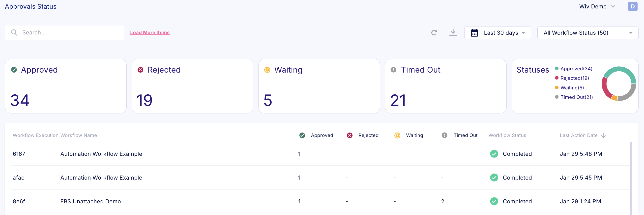Click the Rejected column header X icon
644x215 pixels.
click(x=350, y=135)
